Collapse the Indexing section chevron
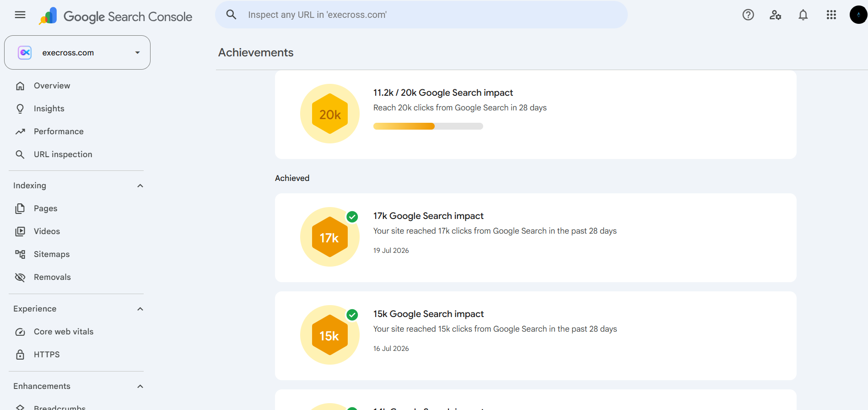Screen dimensions: 868x410 click(x=140, y=186)
